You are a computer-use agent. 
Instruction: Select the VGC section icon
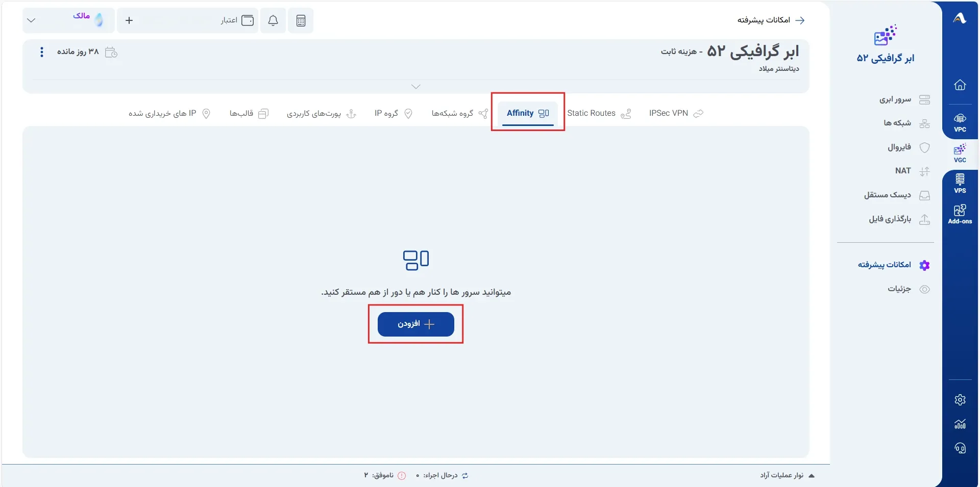(960, 153)
